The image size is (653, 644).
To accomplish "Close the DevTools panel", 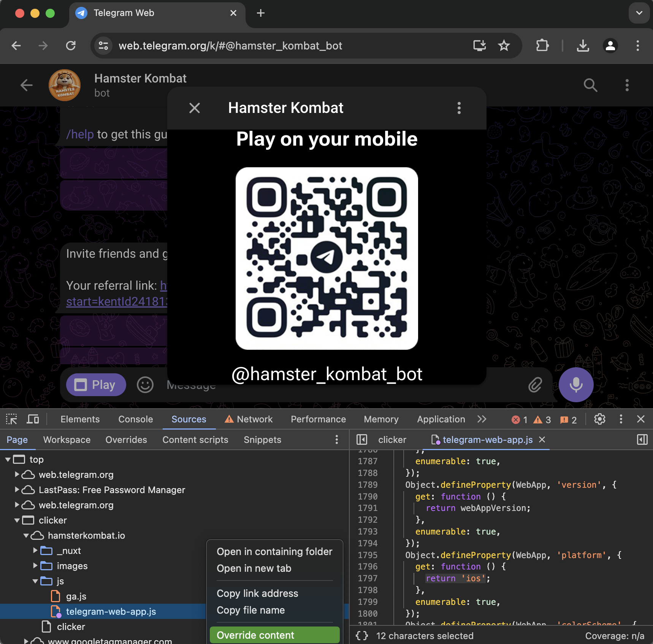I will (x=641, y=419).
